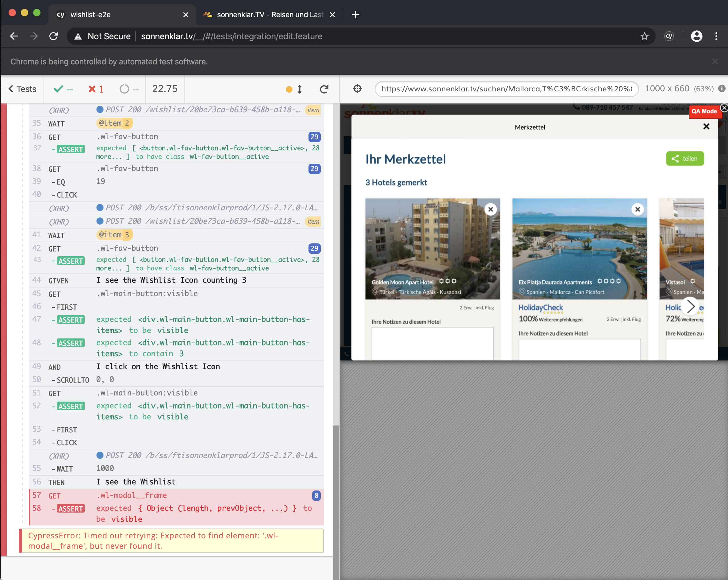Dismiss the automated test software notice

coord(715,61)
